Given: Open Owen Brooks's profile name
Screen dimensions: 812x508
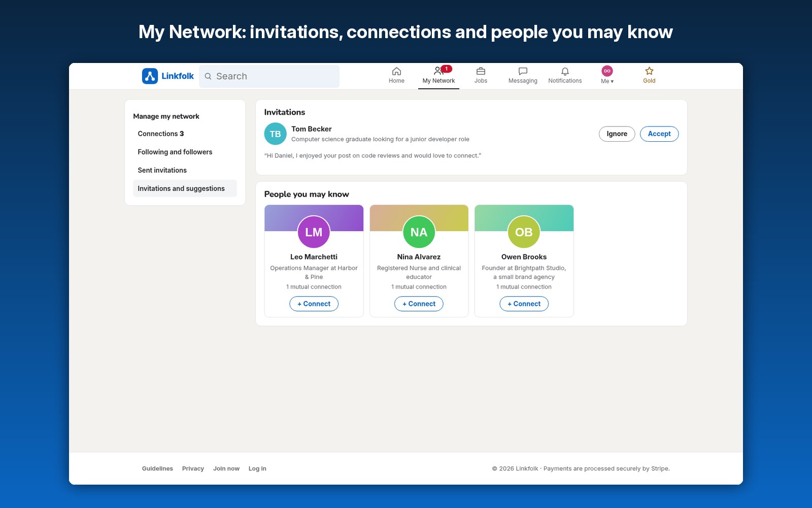Looking at the screenshot, I should [524, 257].
